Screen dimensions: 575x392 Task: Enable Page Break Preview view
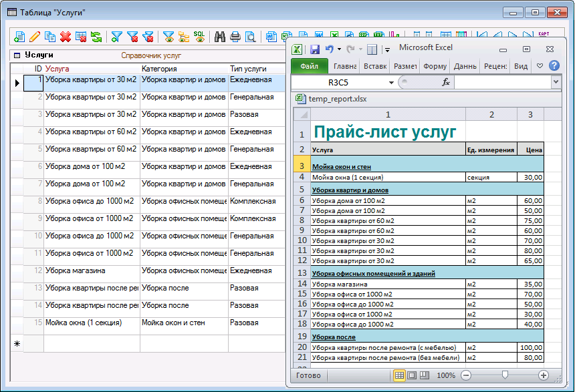pyautogui.click(x=425, y=376)
